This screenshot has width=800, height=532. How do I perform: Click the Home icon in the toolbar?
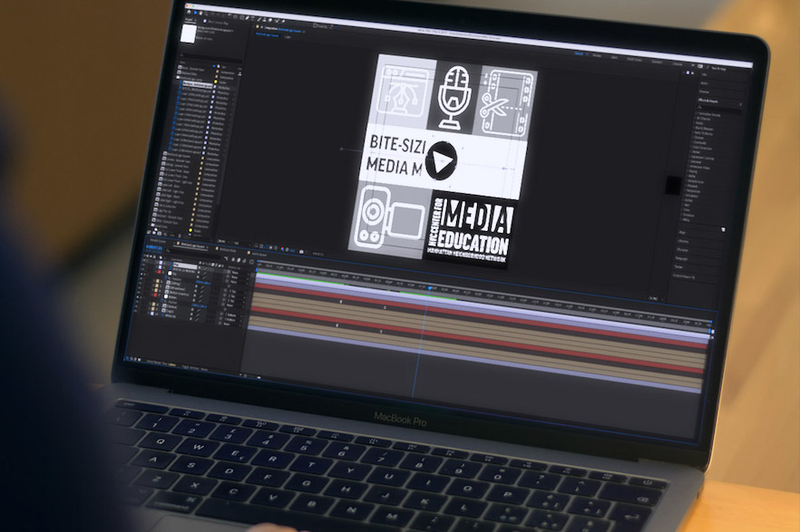click(x=189, y=12)
